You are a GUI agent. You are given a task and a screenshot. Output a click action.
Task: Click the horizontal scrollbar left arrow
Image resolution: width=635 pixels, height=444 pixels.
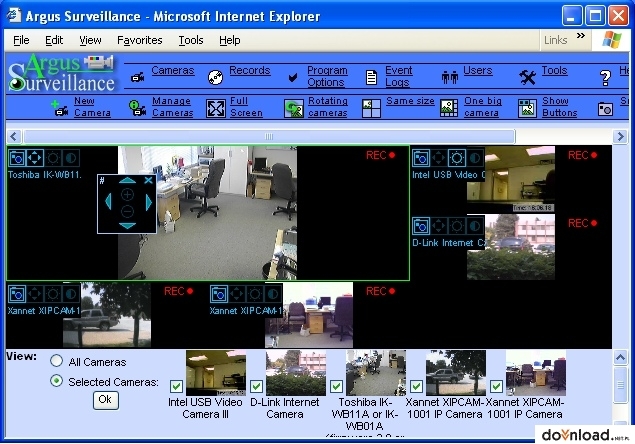click(14, 137)
